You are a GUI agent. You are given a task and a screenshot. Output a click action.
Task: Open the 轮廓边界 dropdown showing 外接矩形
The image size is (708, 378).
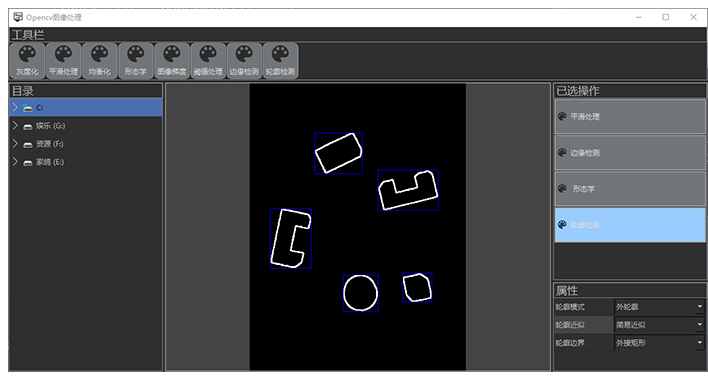tap(660, 343)
